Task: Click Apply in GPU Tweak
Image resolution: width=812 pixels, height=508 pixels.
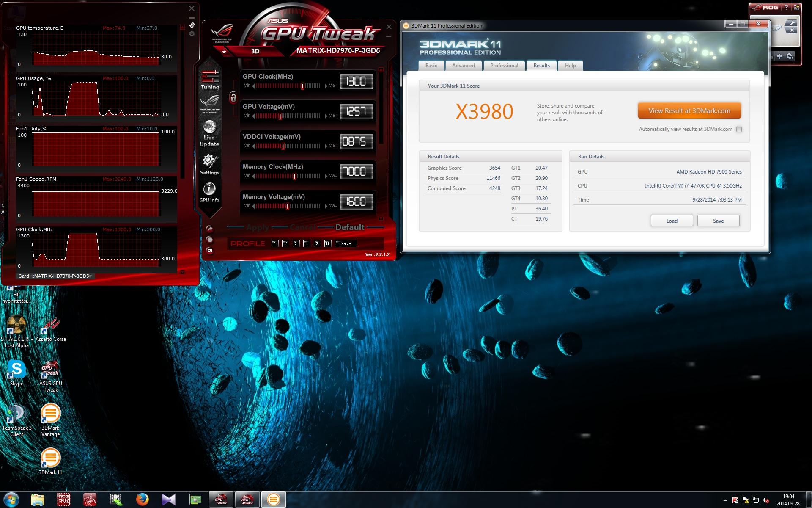Action: click(x=258, y=227)
